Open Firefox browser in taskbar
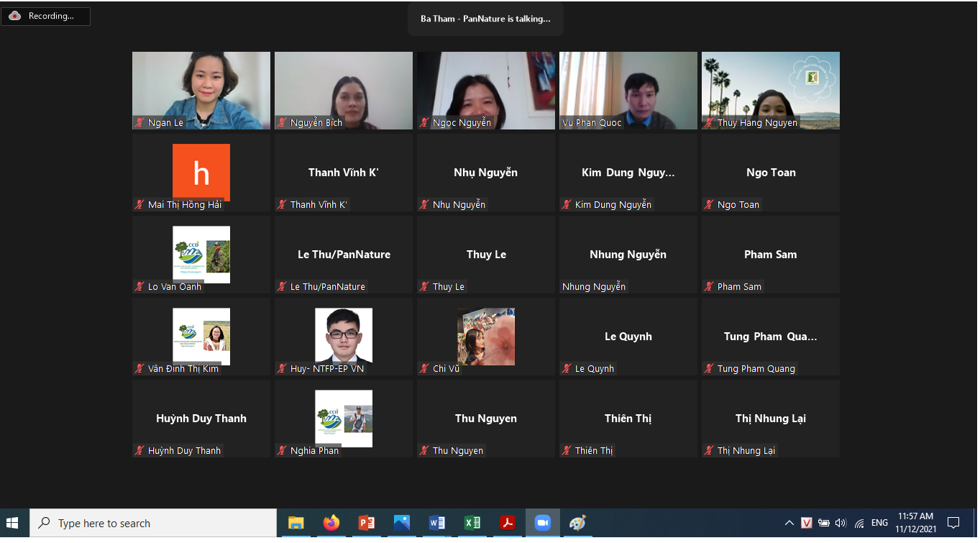The width and height of the screenshot is (980, 543). 331,523
